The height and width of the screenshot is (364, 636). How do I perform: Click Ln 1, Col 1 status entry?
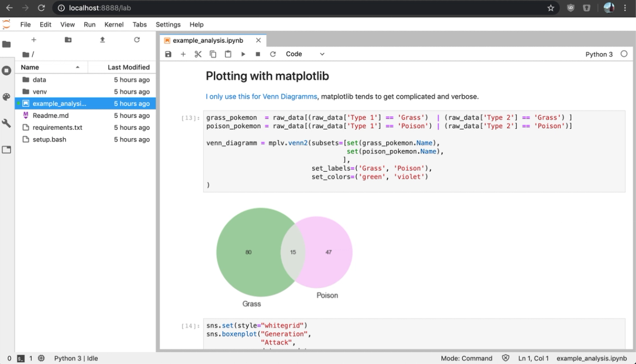point(533,358)
